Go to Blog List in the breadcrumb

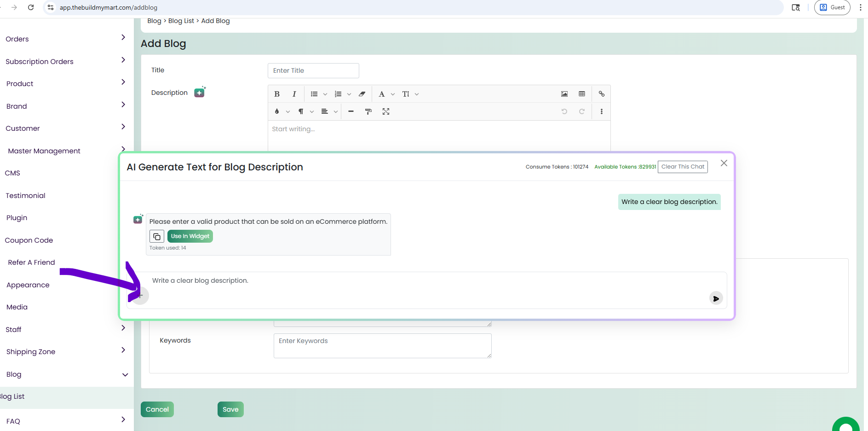pos(181,21)
